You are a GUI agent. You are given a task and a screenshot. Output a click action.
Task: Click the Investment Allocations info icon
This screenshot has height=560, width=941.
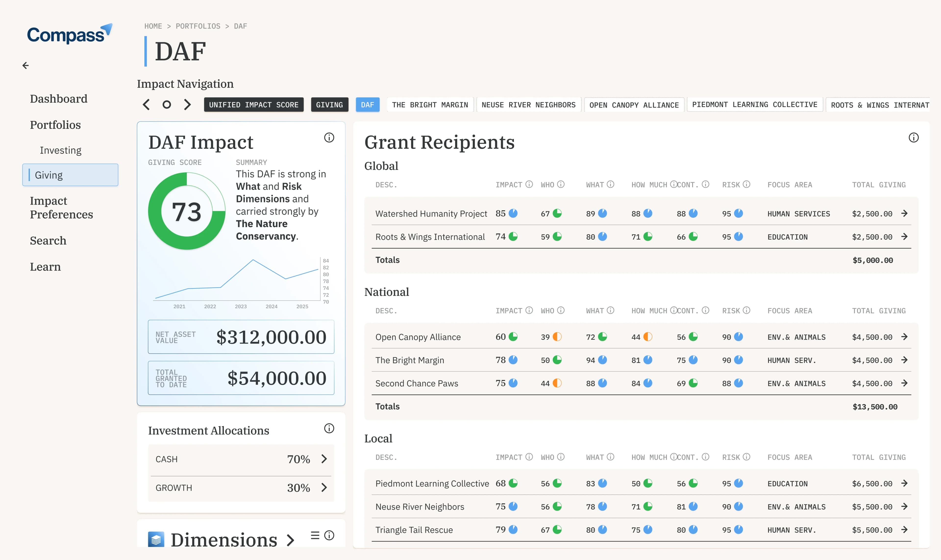(329, 428)
